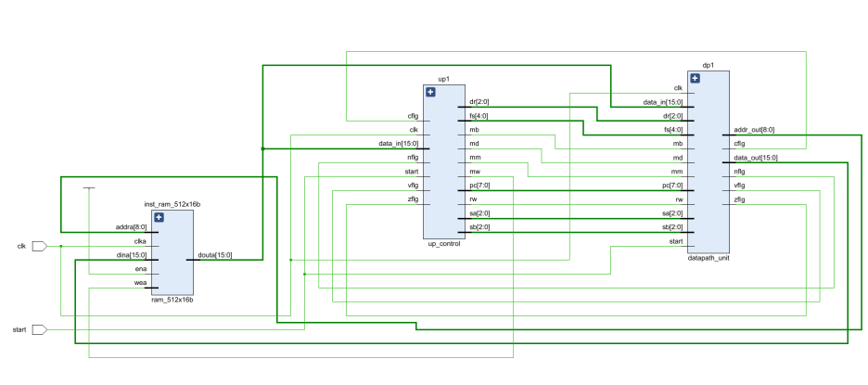Select the dp1 instance name
This screenshot has height=385, width=868.
(708, 65)
